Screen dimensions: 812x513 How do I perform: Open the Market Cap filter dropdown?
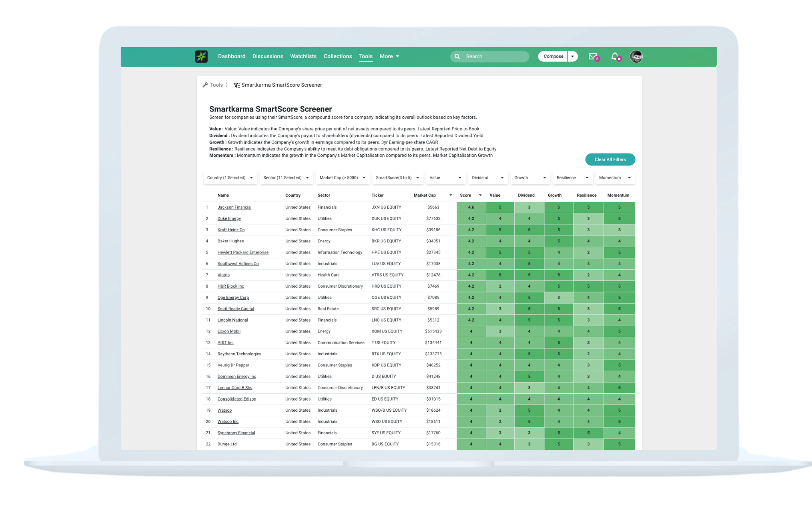(343, 178)
